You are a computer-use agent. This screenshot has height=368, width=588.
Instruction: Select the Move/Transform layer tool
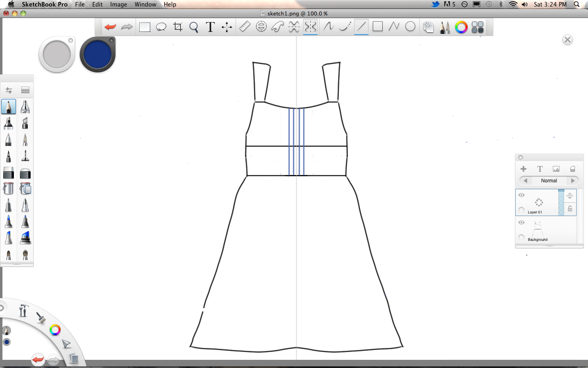[227, 27]
